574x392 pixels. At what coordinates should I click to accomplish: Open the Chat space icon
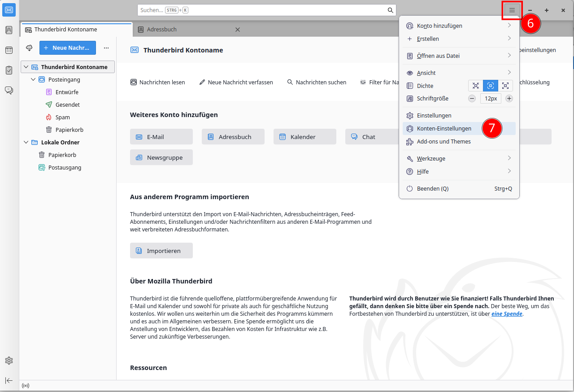(x=9, y=90)
